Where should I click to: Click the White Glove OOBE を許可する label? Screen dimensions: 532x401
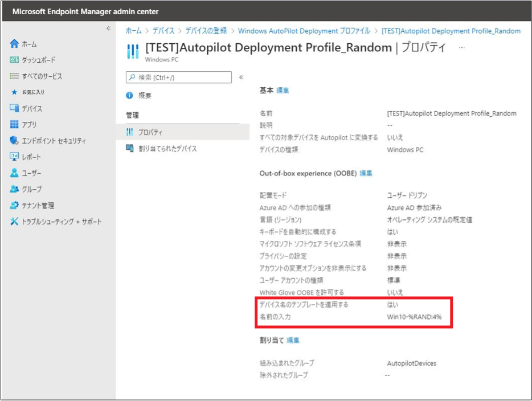point(302,292)
